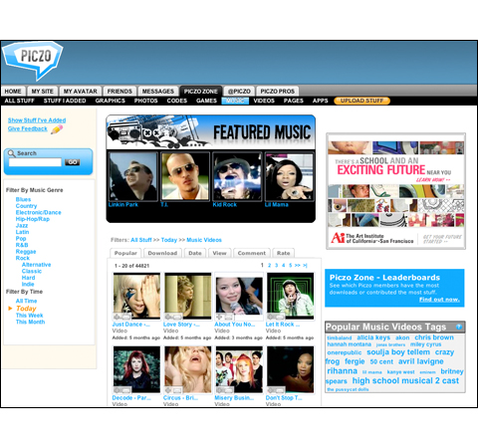
Task: Select the This Week time filter
Action: click(x=29, y=316)
